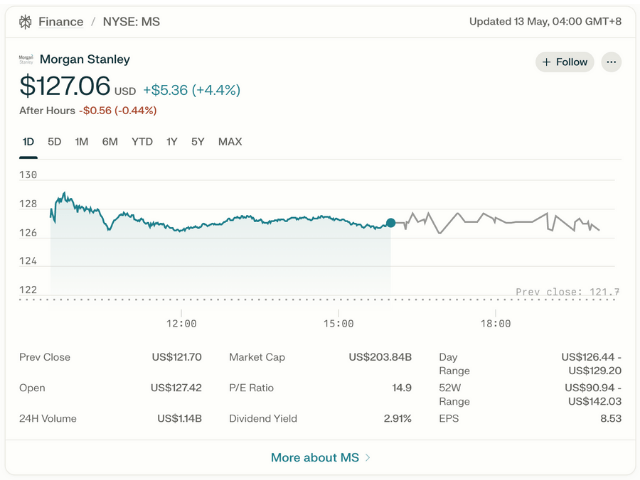This screenshot has width=640, height=480.
Task: Show the 1Y chart range
Action: point(171,142)
